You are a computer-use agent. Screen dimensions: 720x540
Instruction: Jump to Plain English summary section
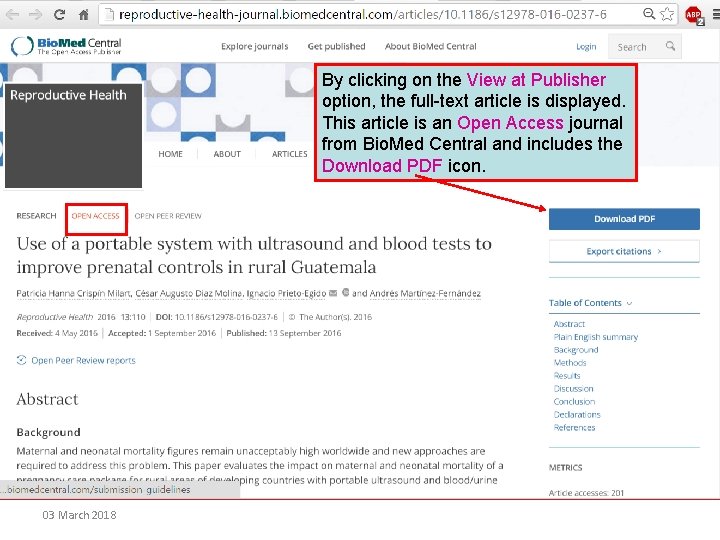[x=596, y=337]
